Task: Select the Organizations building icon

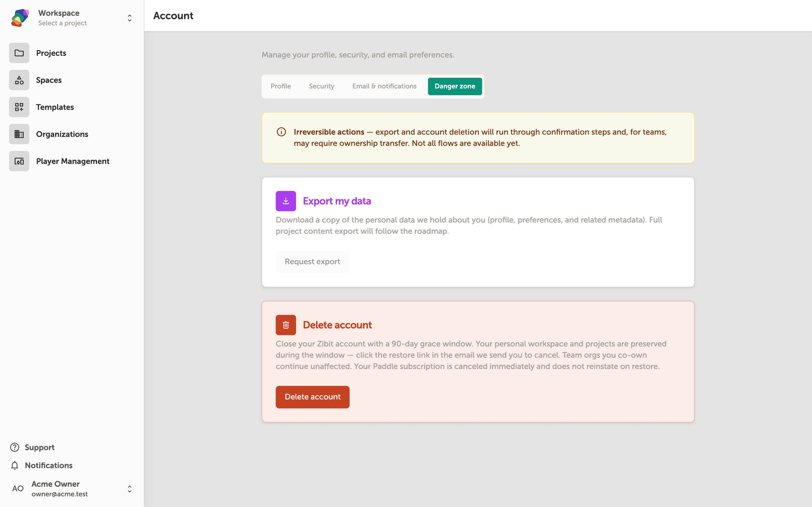Action: coord(19,134)
